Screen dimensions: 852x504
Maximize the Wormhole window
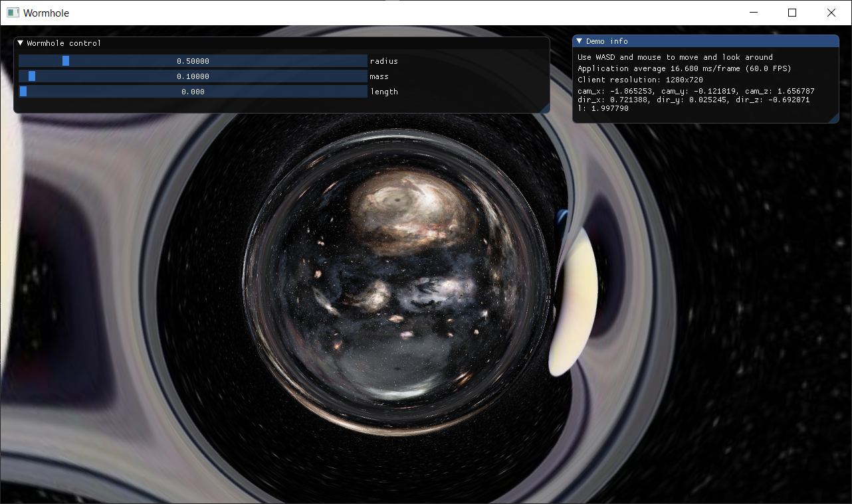792,13
